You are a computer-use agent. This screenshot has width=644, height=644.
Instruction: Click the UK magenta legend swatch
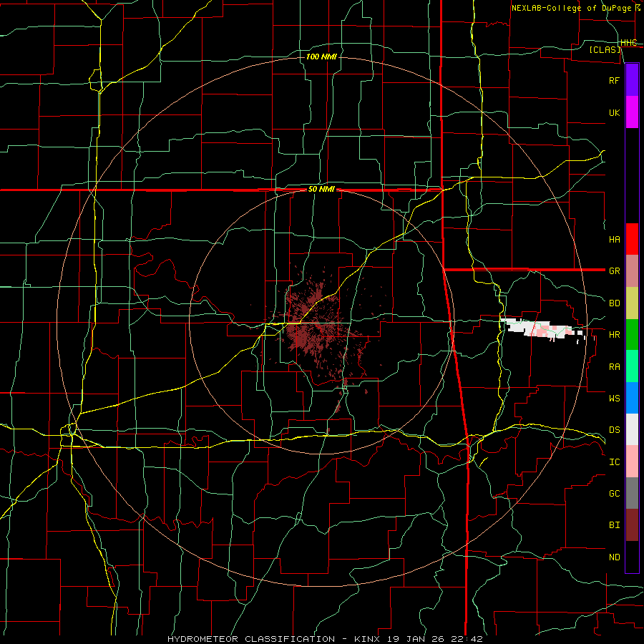632,112
